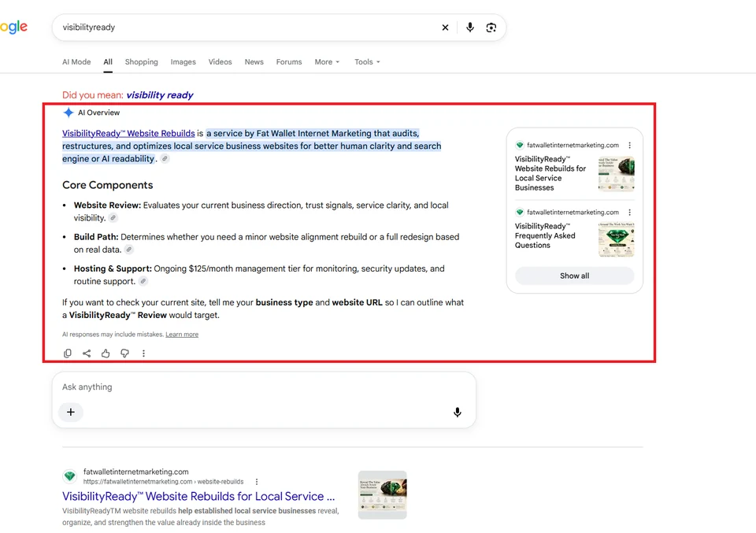Give the AI Overview a thumbs up
Viewport: 756px width, 533px height.
click(106, 353)
